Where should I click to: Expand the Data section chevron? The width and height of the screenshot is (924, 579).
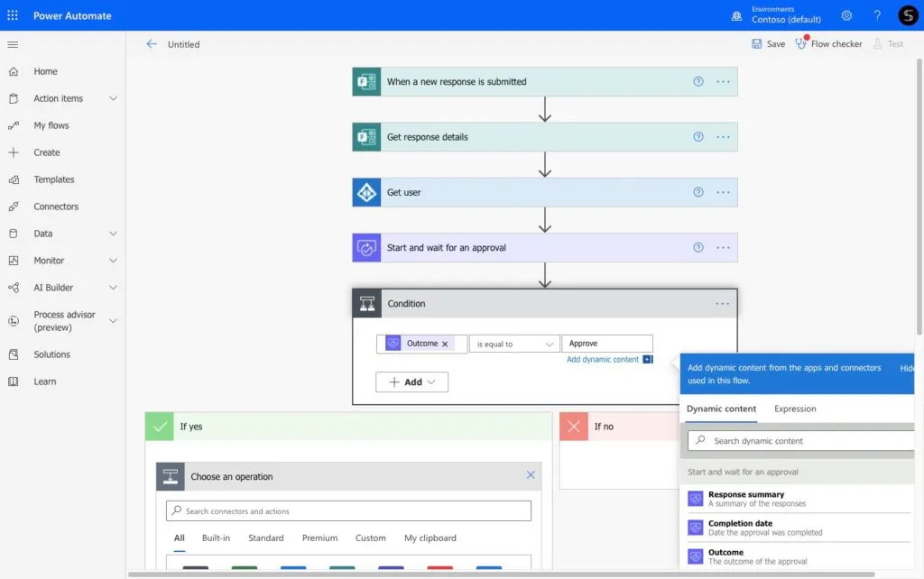(113, 234)
